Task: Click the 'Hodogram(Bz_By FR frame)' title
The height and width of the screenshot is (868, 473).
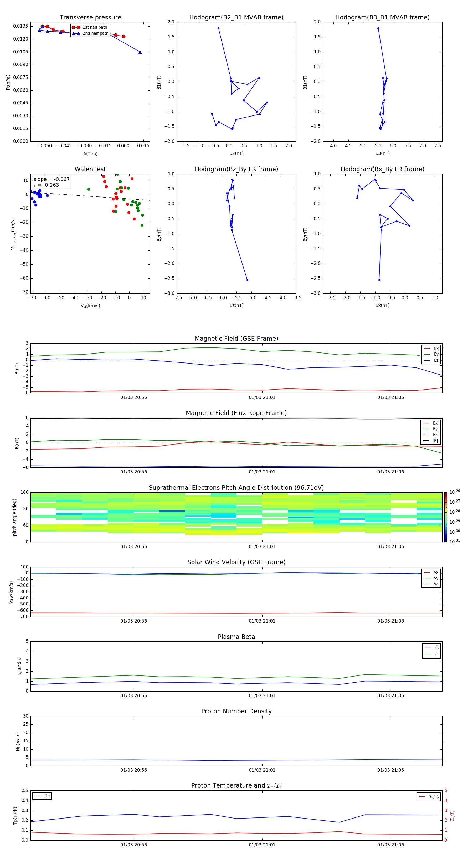Action: (x=236, y=169)
